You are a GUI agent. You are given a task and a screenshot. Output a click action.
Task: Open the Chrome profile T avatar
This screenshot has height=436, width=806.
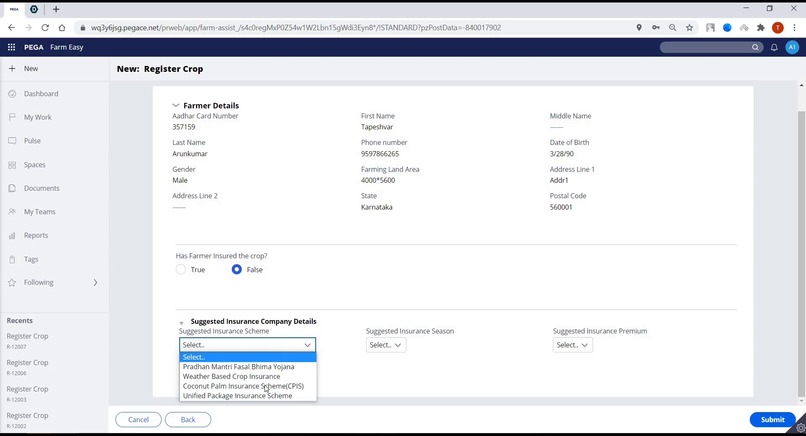[x=778, y=28]
